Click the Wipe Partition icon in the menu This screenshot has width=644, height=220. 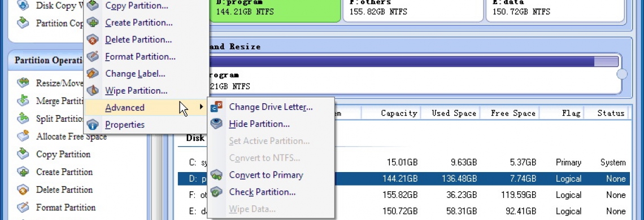pyautogui.click(x=93, y=90)
